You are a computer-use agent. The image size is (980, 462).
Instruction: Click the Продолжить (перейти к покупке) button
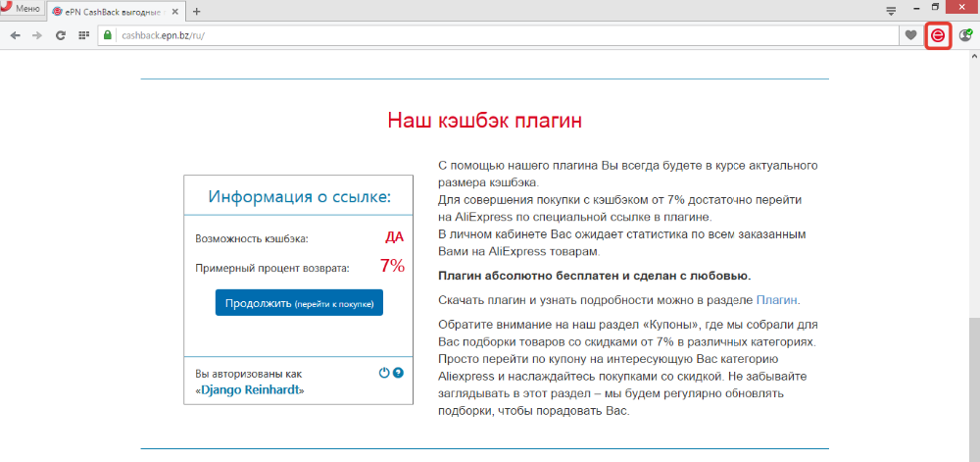[x=299, y=302]
